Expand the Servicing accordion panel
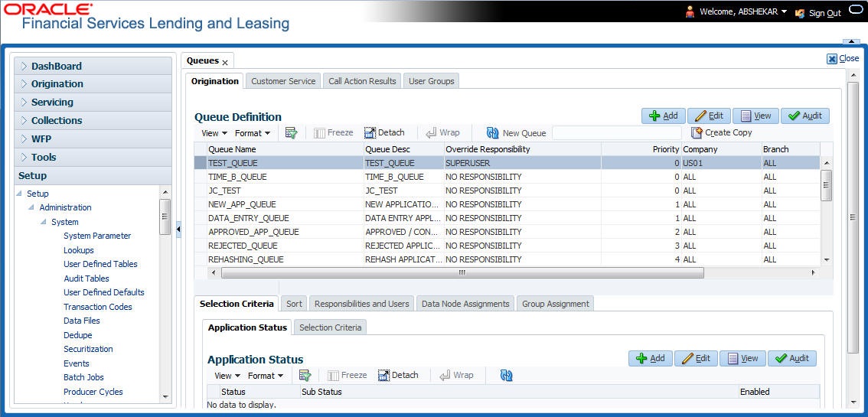868x417 pixels. coord(93,103)
